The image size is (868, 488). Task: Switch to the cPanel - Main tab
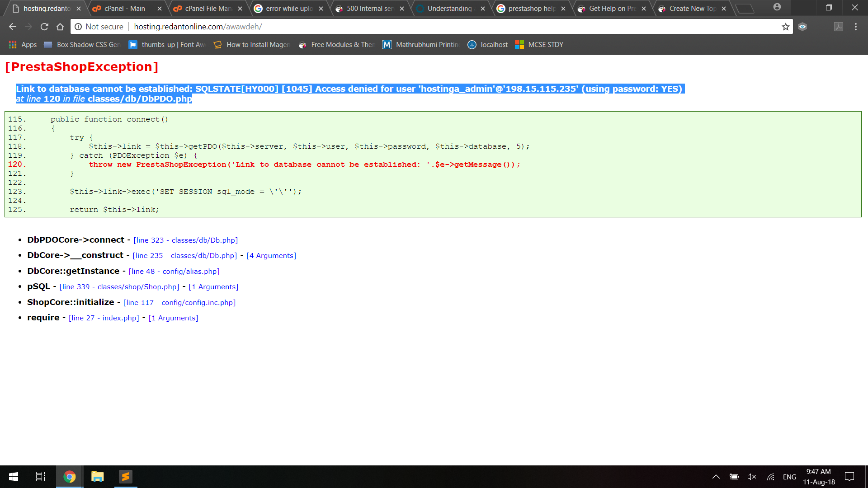(x=125, y=9)
